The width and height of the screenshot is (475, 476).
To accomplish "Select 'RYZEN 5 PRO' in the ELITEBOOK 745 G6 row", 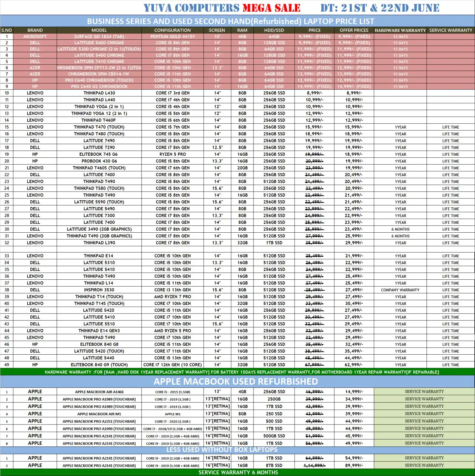I will (173, 154).
